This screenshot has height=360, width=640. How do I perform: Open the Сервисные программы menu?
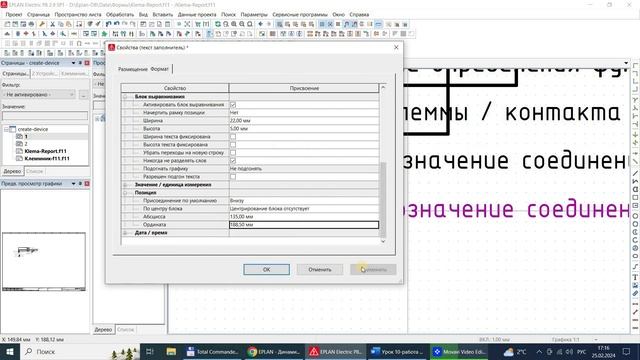300,14
